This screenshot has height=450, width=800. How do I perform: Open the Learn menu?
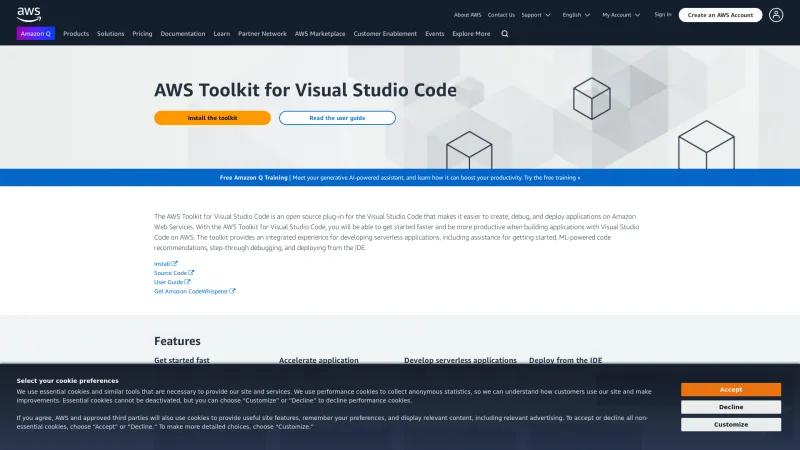[221, 34]
